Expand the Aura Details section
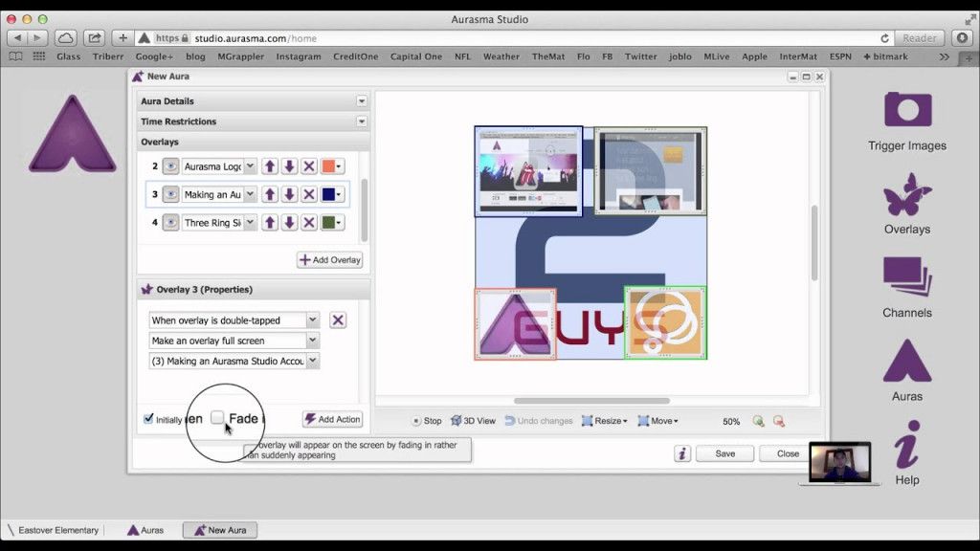This screenshot has height=551, width=980. (361, 100)
